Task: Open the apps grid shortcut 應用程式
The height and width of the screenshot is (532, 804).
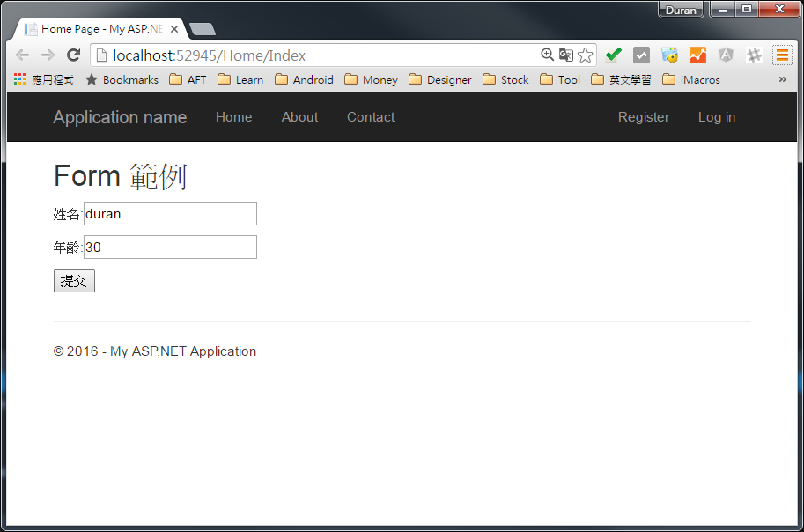Action: click(x=44, y=79)
